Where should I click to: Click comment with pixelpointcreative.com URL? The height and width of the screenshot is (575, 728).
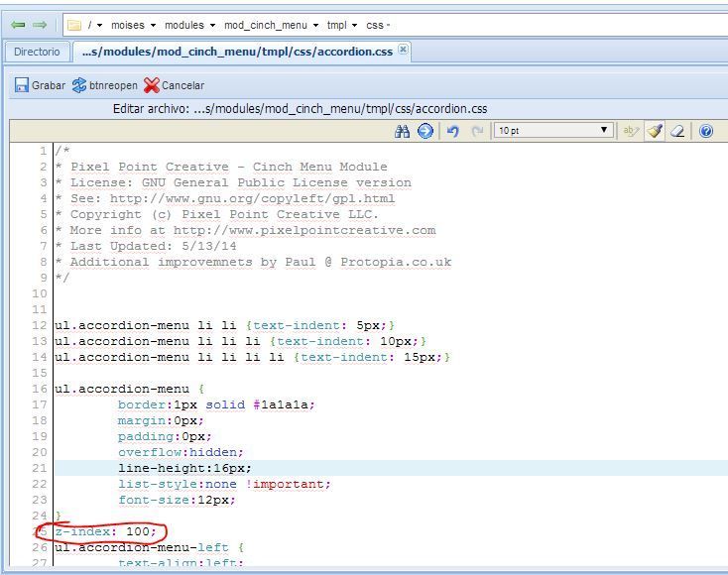click(x=245, y=230)
